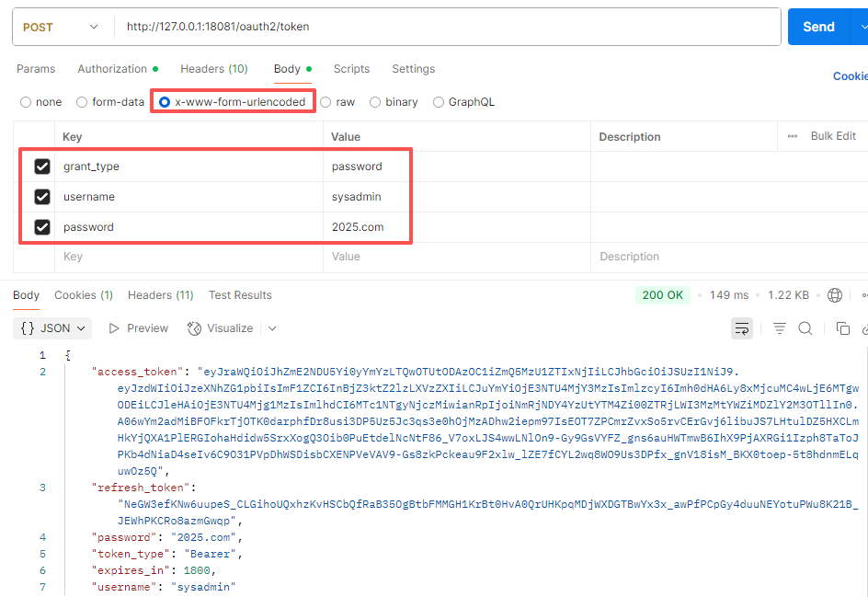Choose the form-data radio option

pyautogui.click(x=82, y=102)
